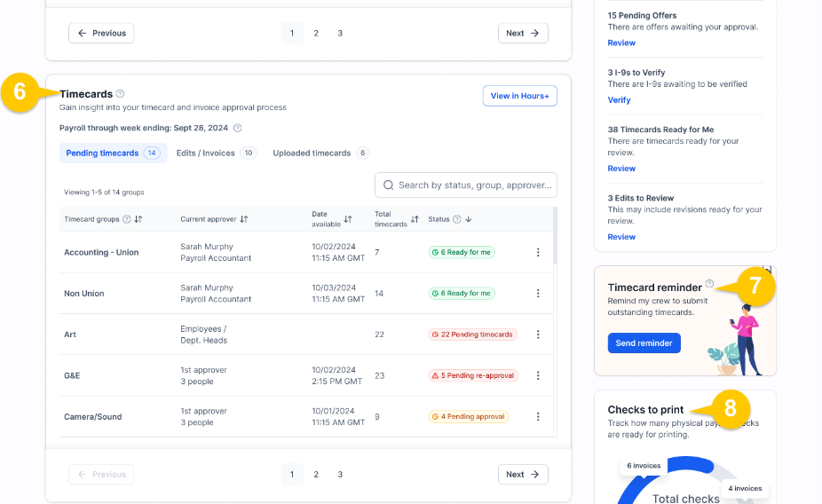Image resolution: width=822 pixels, height=504 pixels.
Task: Click 5 Pending re-approval status badge
Action: (x=473, y=375)
